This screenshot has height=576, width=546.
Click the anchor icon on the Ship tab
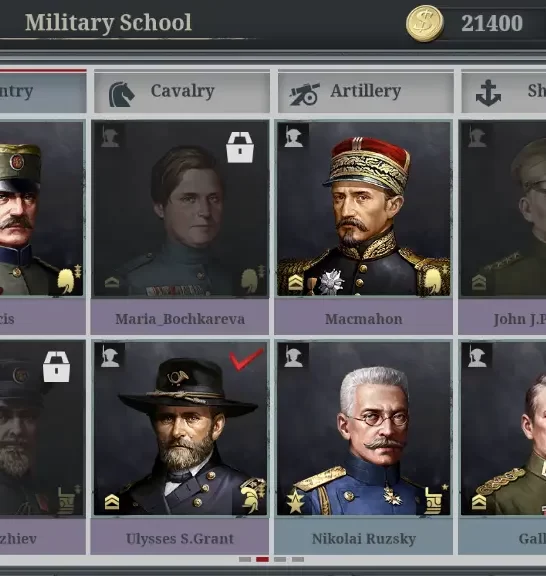coord(488,93)
